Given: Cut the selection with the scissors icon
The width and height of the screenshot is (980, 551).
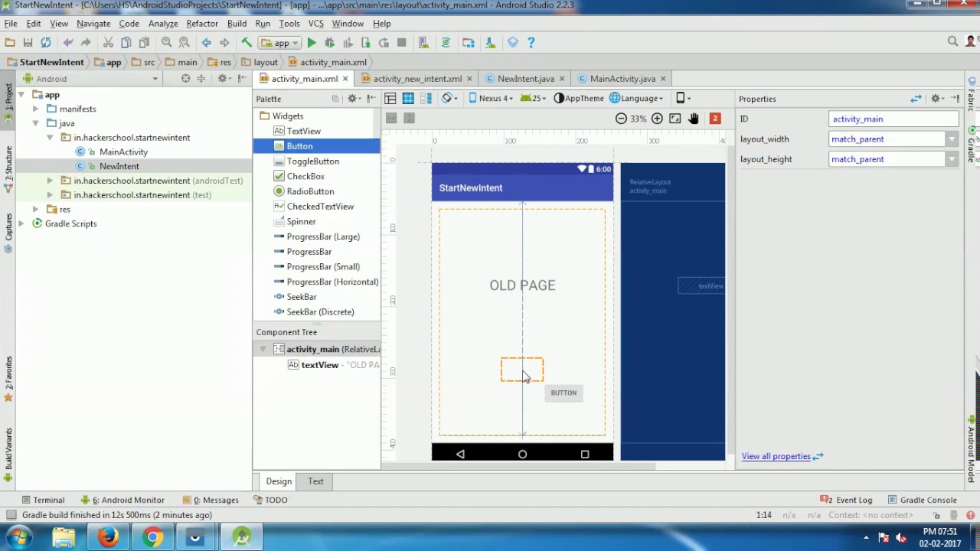Looking at the screenshot, I should (108, 43).
